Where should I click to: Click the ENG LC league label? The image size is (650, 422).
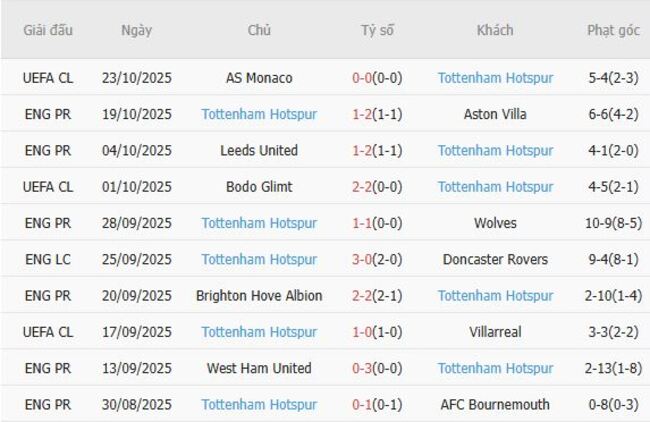48,259
